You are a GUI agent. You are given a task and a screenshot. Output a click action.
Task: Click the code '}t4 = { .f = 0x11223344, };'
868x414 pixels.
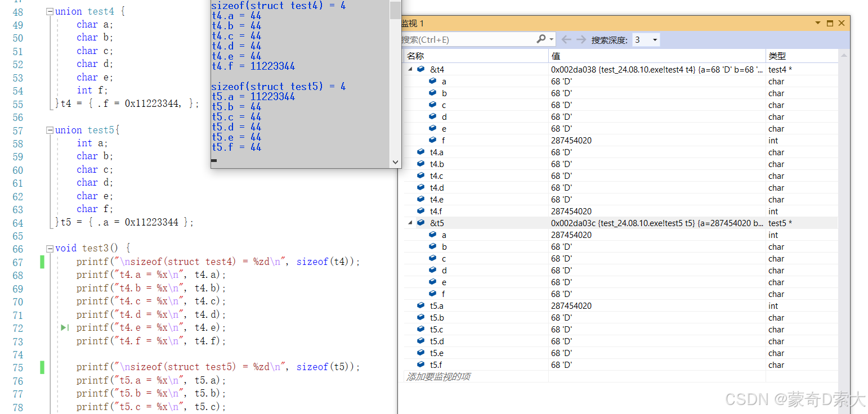pos(127,103)
